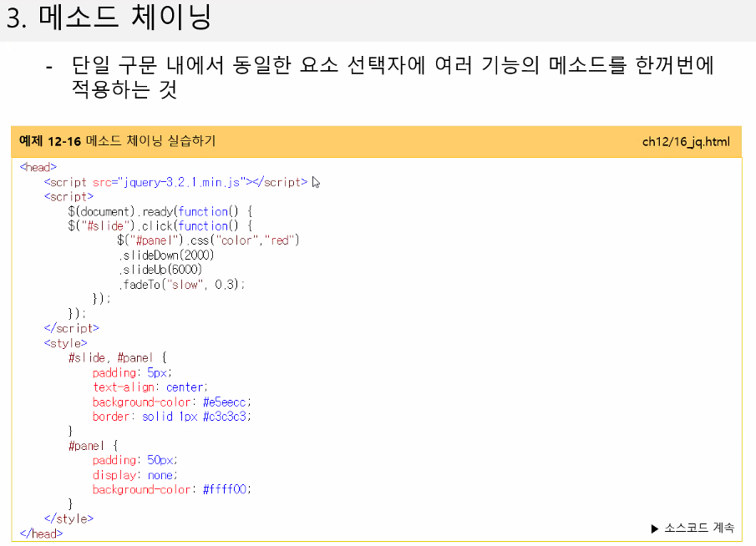Click the 'display: none;' line
This screenshot has width=756, height=546.
pos(135,475)
